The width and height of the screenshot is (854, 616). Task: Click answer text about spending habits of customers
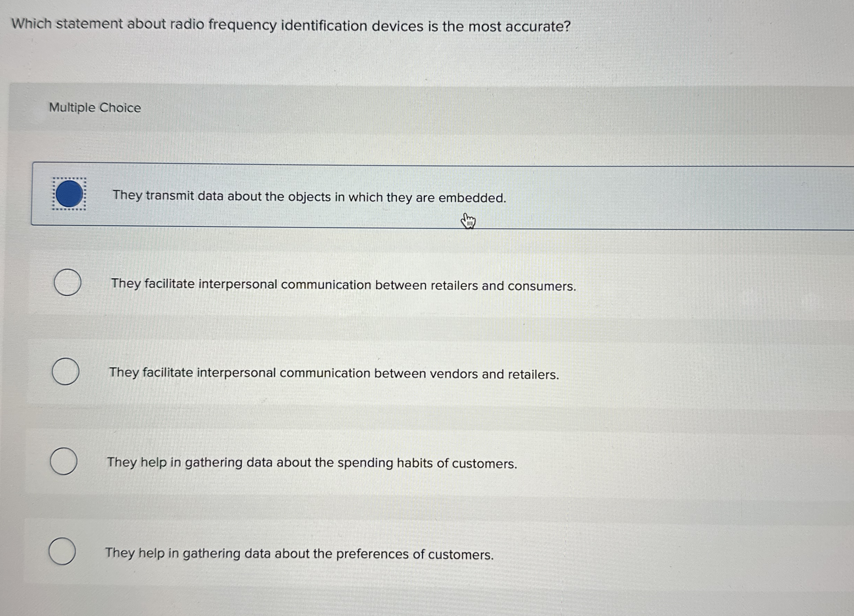[312, 463]
